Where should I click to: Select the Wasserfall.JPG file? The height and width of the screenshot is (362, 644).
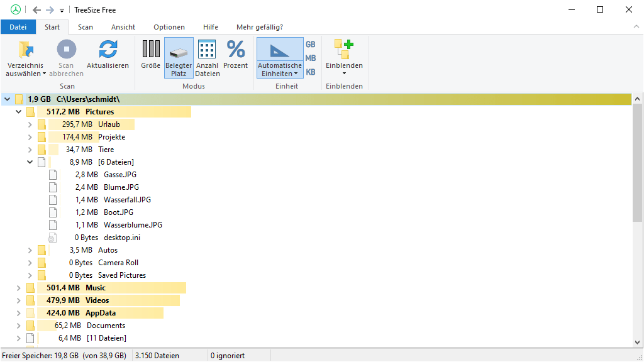[x=127, y=200]
